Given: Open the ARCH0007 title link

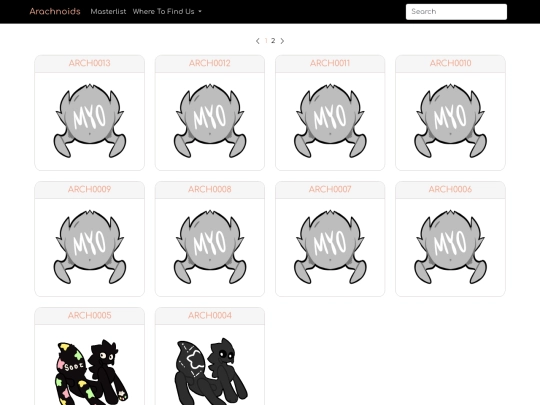Looking at the screenshot, I should pyautogui.click(x=330, y=189).
